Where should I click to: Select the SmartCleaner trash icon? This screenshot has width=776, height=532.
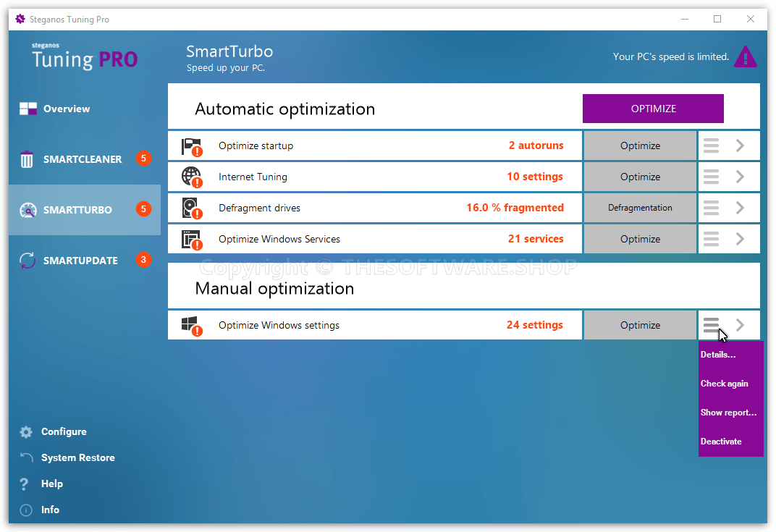coord(27,159)
